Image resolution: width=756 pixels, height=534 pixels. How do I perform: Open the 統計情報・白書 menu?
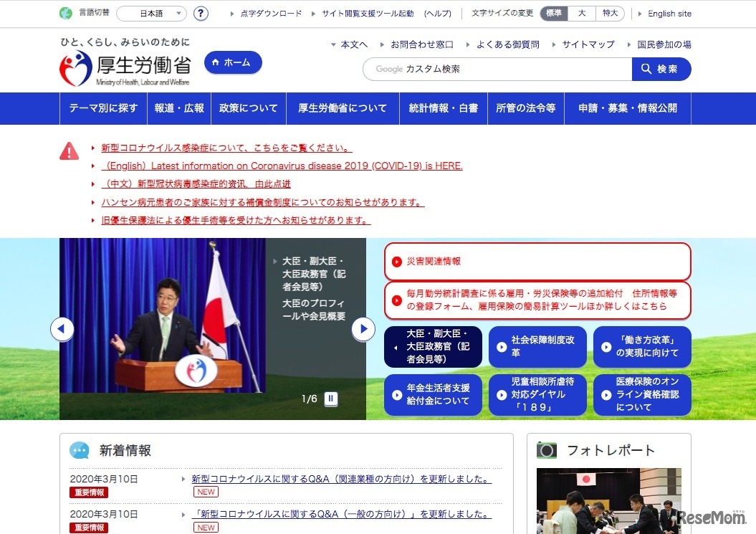(x=440, y=108)
